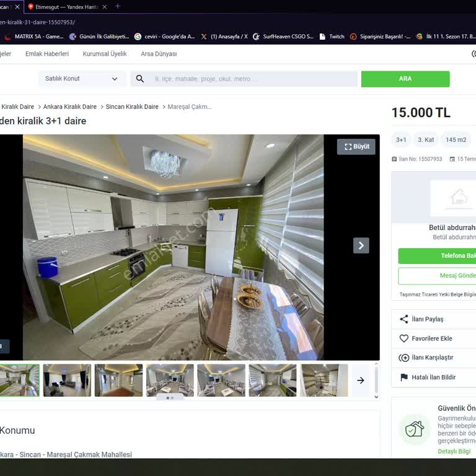
Task: Open Taşınmaz Ticareti Yetki Belge link
Action: (438, 295)
